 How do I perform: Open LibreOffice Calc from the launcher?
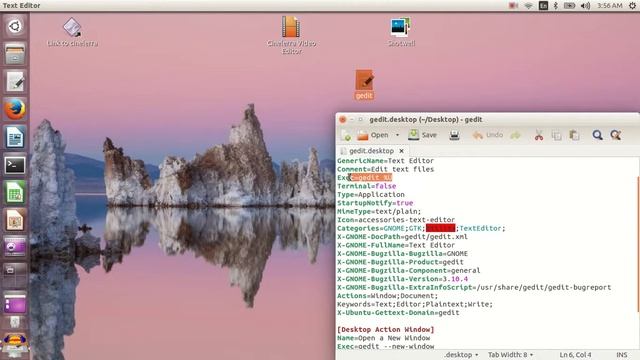[15, 193]
